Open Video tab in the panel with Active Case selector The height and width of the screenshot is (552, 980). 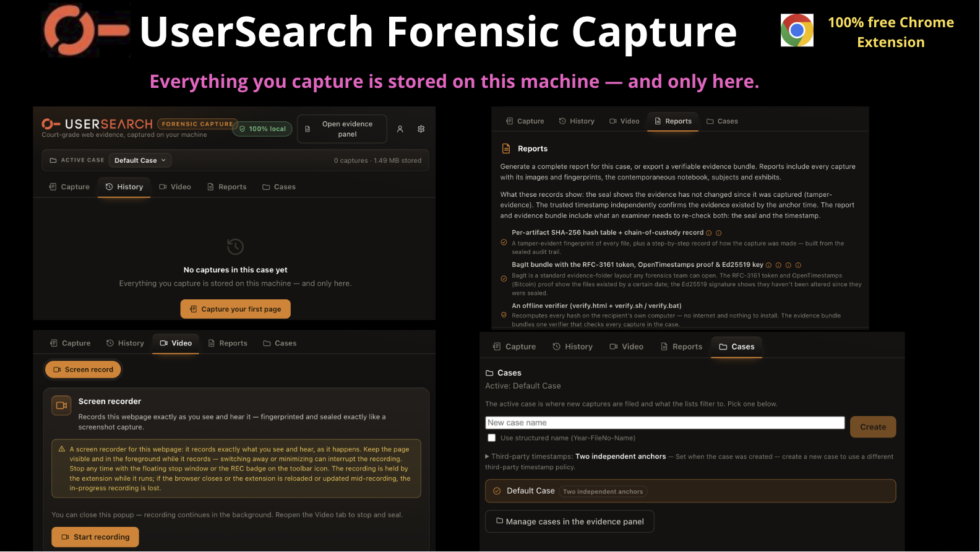pos(175,187)
